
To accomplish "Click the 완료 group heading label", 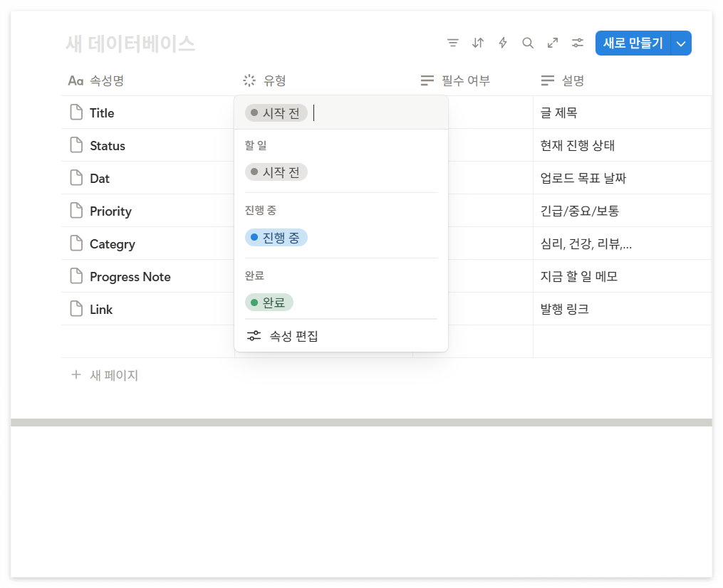I will 254,275.
